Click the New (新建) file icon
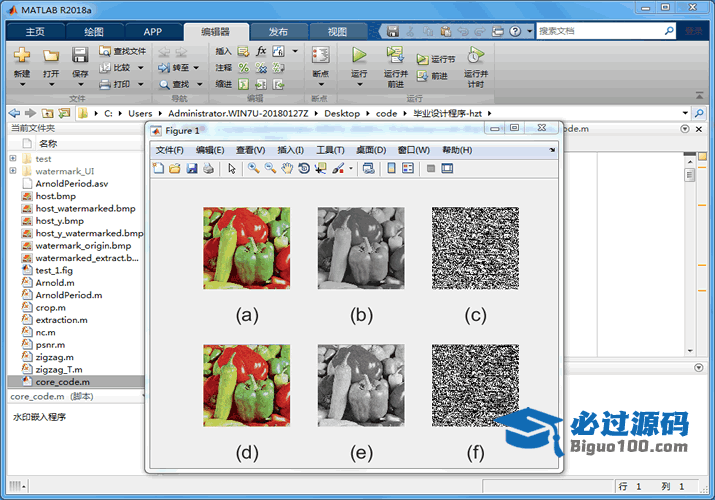 pos(21,55)
